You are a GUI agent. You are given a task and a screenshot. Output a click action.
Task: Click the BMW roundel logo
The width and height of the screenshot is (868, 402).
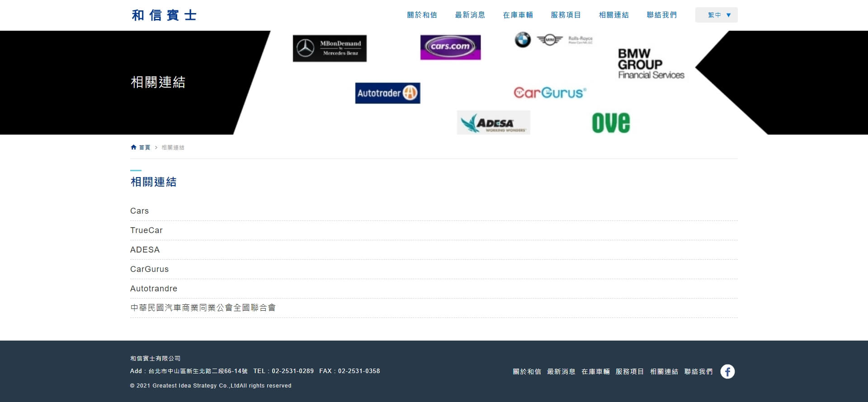click(x=523, y=40)
